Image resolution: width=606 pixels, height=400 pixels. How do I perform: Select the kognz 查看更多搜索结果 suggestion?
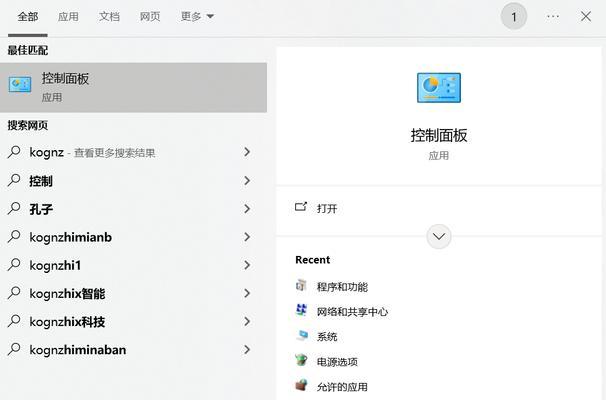pyautogui.click(x=92, y=153)
